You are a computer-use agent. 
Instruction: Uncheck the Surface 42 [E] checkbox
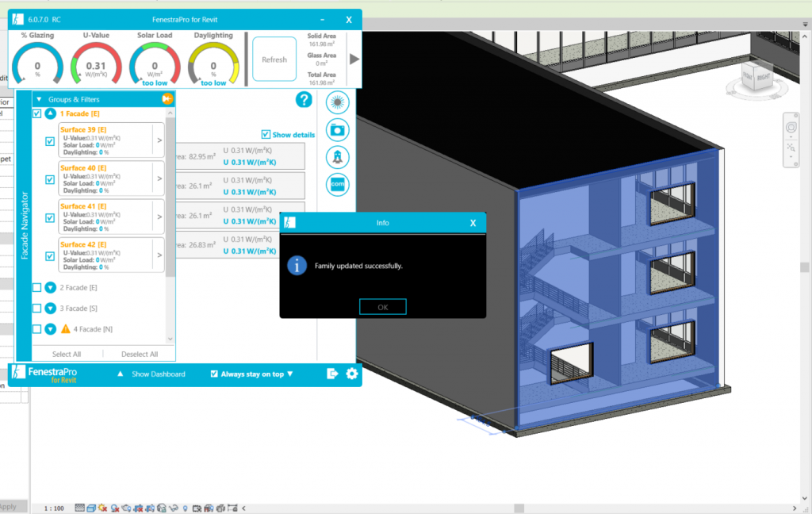[x=50, y=256]
